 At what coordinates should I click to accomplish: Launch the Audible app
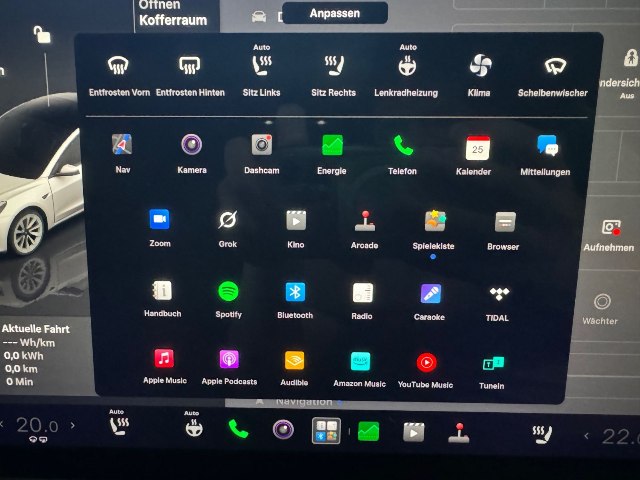pos(294,360)
